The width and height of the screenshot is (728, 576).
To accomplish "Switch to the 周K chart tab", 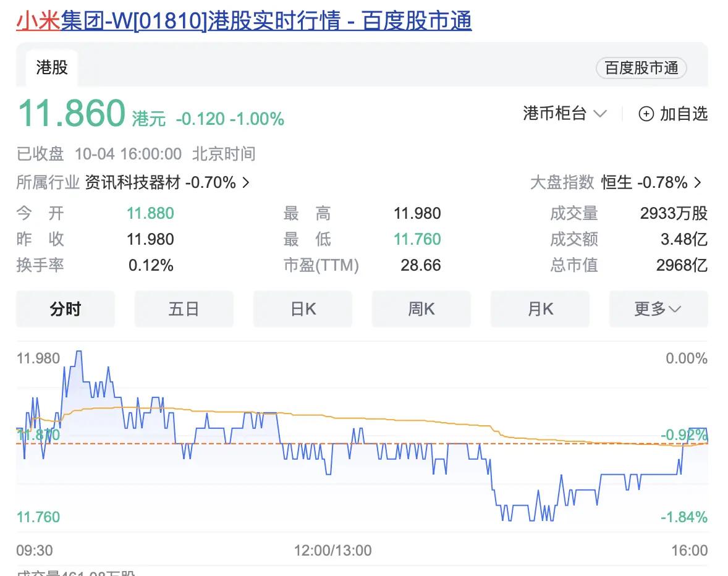I will (x=421, y=309).
